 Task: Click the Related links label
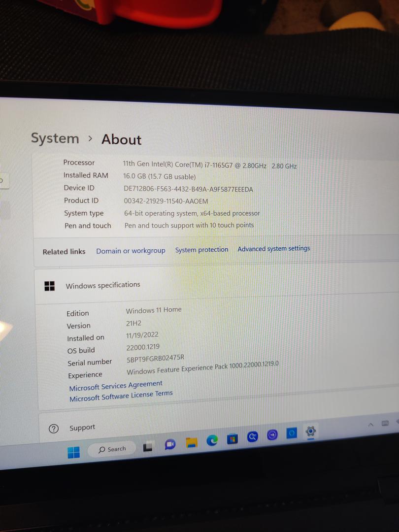pos(64,252)
